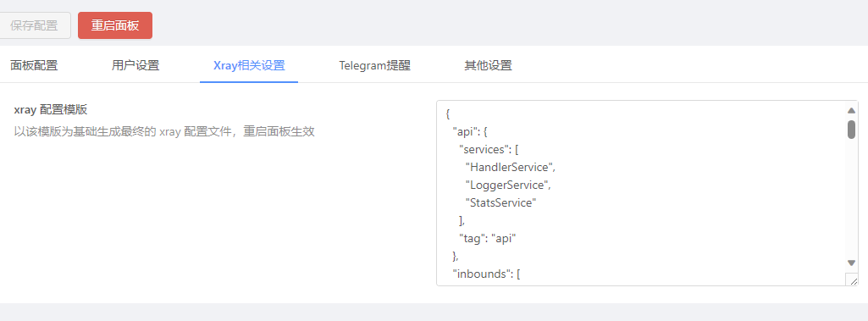Click the description text about 重启面板生效
The height and width of the screenshot is (321, 868).
tap(164, 132)
